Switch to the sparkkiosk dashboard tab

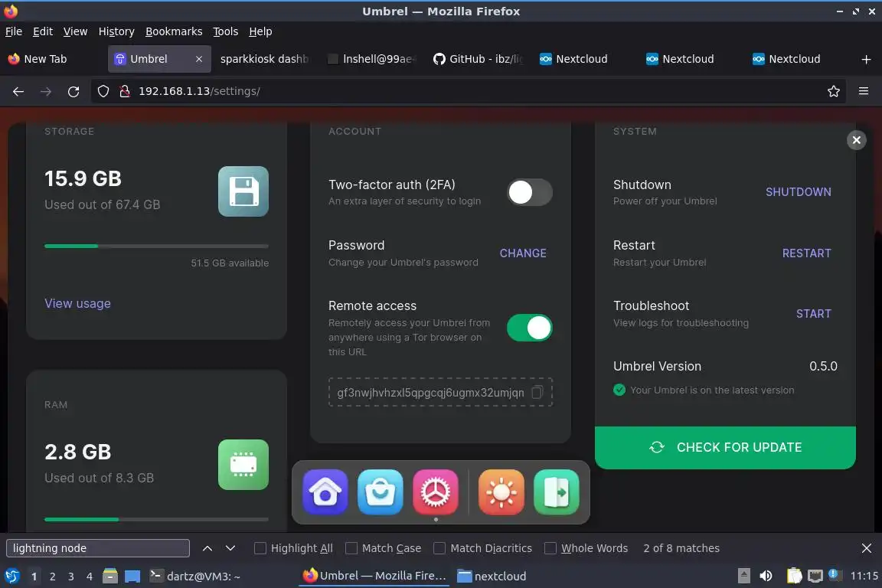[264, 59]
